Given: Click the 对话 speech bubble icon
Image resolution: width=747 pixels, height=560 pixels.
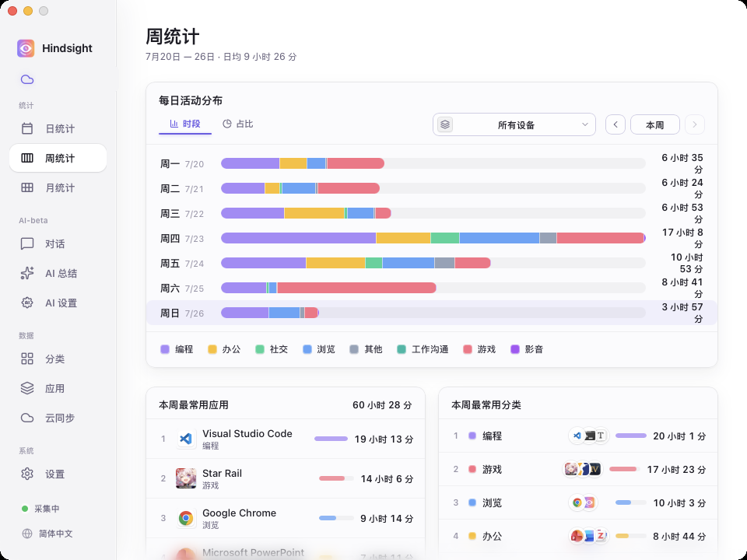Looking at the screenshot, I should (27, 243).
